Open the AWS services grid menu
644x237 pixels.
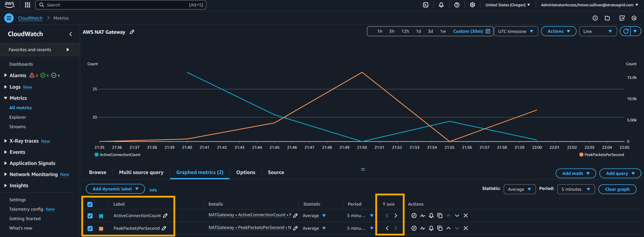tap(28, 5)
